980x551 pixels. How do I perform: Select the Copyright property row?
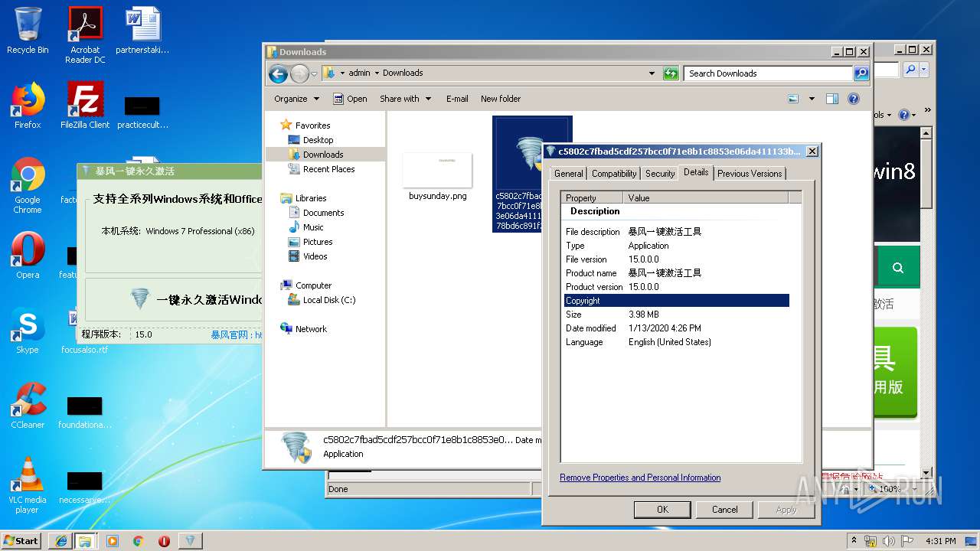677,301
